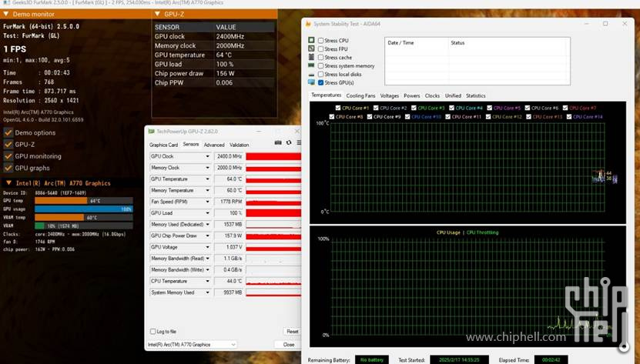This screenshot has width=640, height=364.
Task: Switch to Advanced tab in GPU-Z
Action: [x=214, y=145]
